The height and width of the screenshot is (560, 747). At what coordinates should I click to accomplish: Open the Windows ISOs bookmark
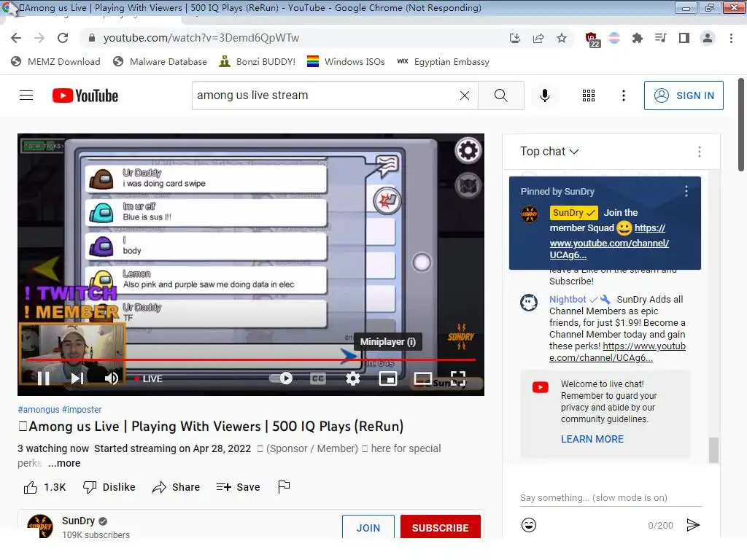(346, 62)
